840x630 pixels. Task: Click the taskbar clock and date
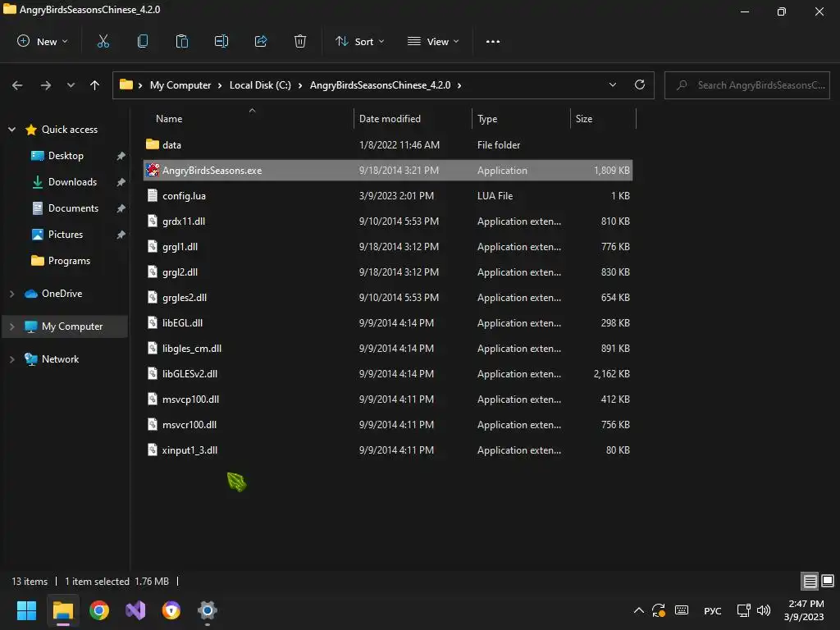tap(804, 610)
